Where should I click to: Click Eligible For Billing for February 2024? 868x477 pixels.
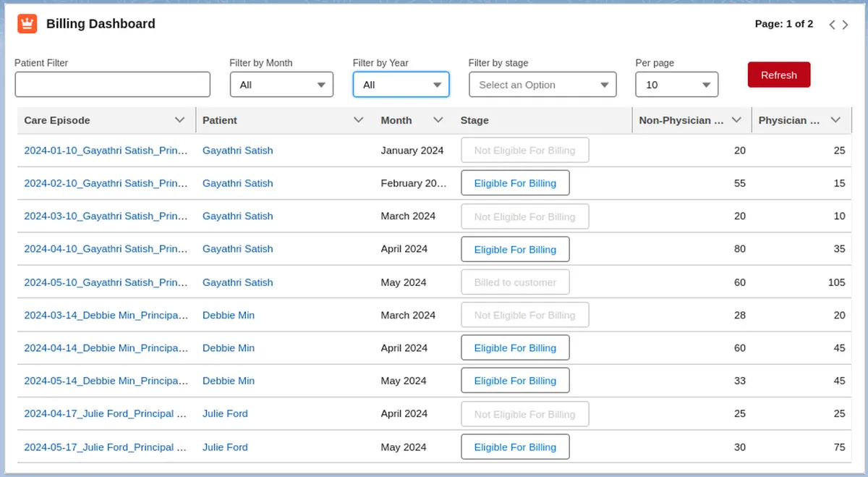coord(515,183)
